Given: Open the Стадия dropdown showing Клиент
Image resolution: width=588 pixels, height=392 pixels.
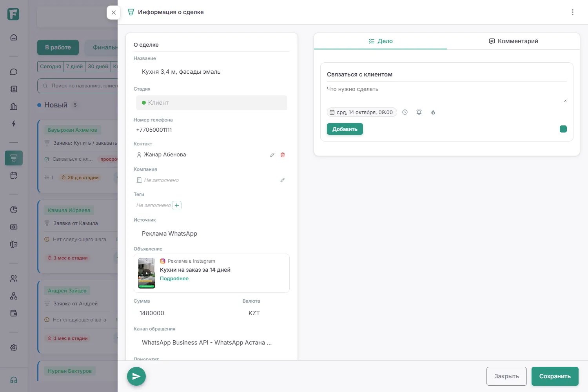Looking at the screenshot, I should 212,103.
